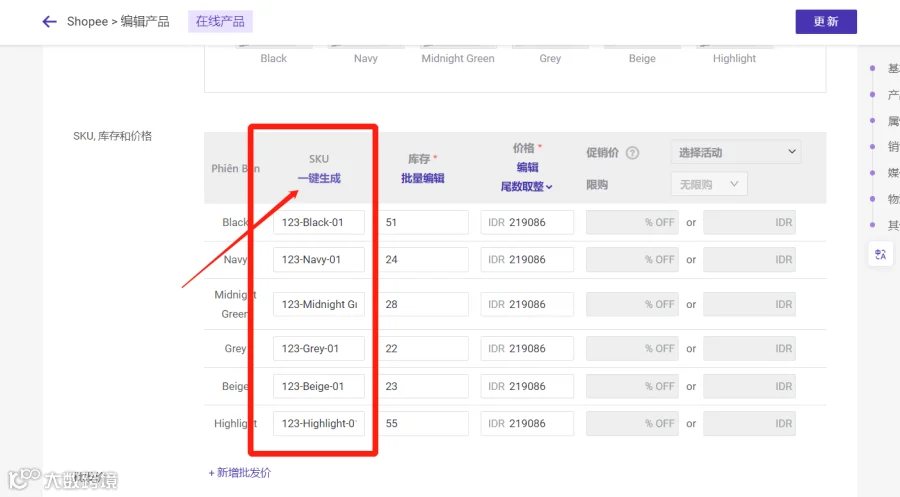The width and height of the screenshot is (900, 497).
Task: Click 一键生成 to auto-generate SKUs
Action: (319, 178)
